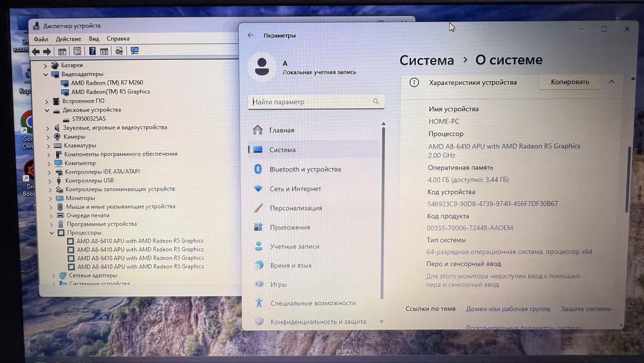
Task: Click the Back arrow in Device Manager toolbar
Action: coord(35,52)
